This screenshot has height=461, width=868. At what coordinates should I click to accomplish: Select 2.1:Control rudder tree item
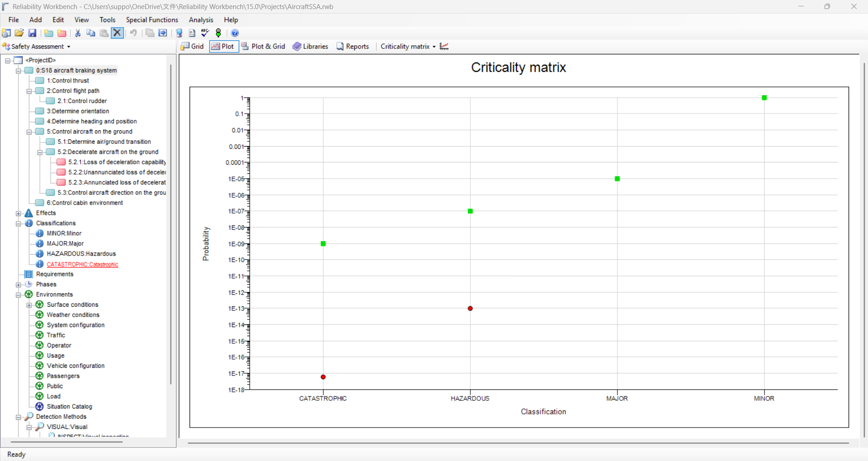pyautogui.click(x=82, y=101)
